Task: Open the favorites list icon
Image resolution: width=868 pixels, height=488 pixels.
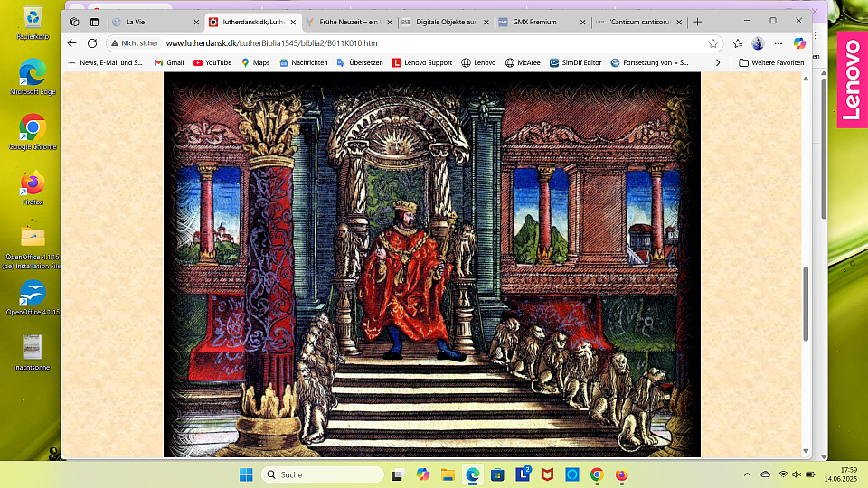Action: click(x=738, y=43)
